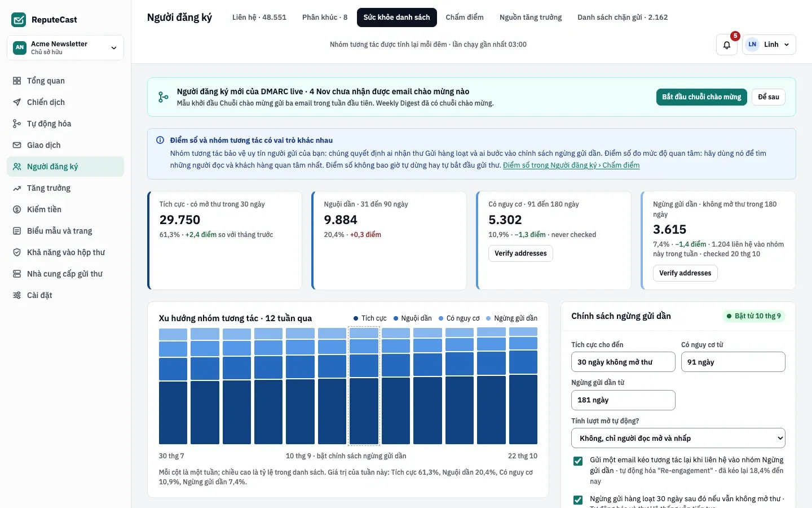Viewport: 812px width, 508px height.
Task: Edit the Ngừng gửi dần từ 181 ngày field
Action: click(623, 400)
